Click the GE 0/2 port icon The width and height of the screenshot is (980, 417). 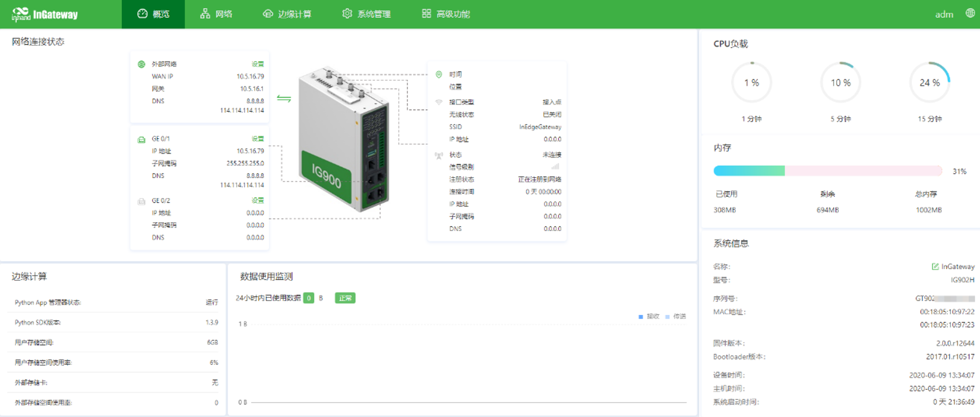[142, 201]
